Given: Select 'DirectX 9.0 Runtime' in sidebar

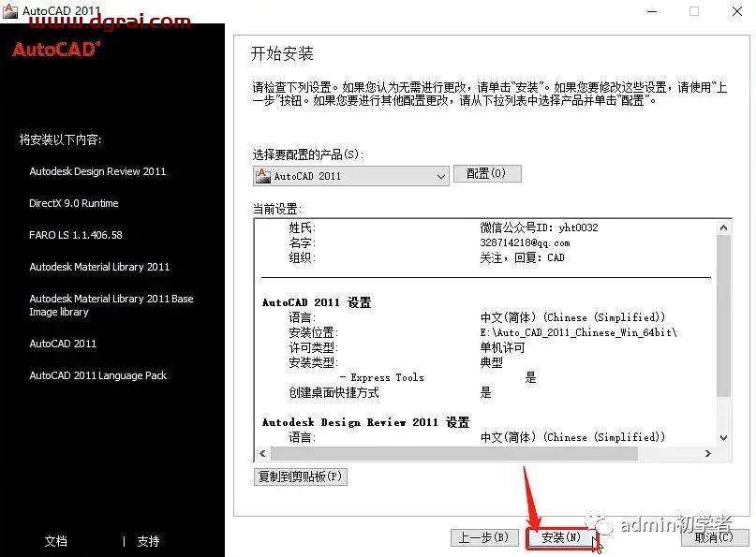Looking at the screenshot, I should point(74,203).
